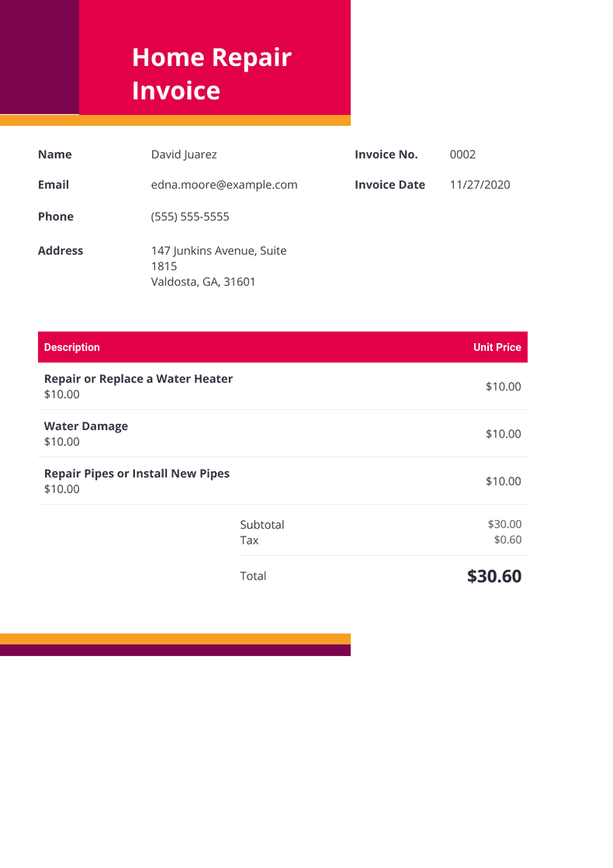Click the Address field label
This screenshot has height=868, width=613.
61,251
